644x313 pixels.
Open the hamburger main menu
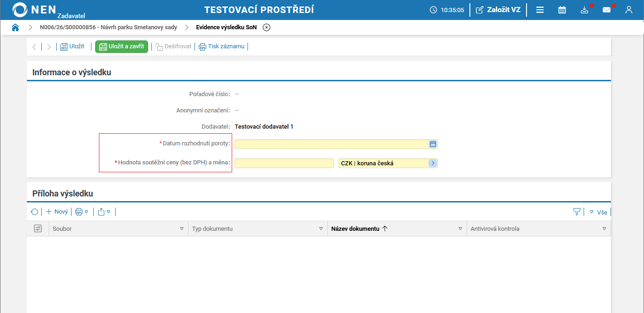point(540,10)
